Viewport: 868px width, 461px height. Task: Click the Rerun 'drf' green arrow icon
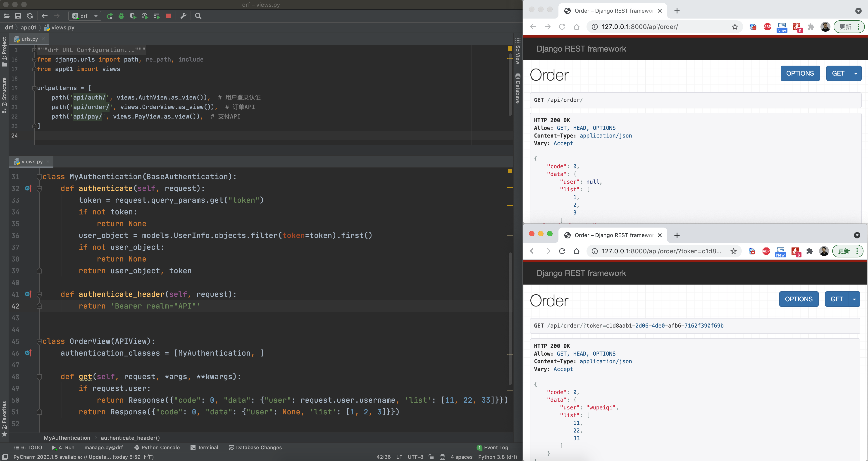(x=110, y=16)
